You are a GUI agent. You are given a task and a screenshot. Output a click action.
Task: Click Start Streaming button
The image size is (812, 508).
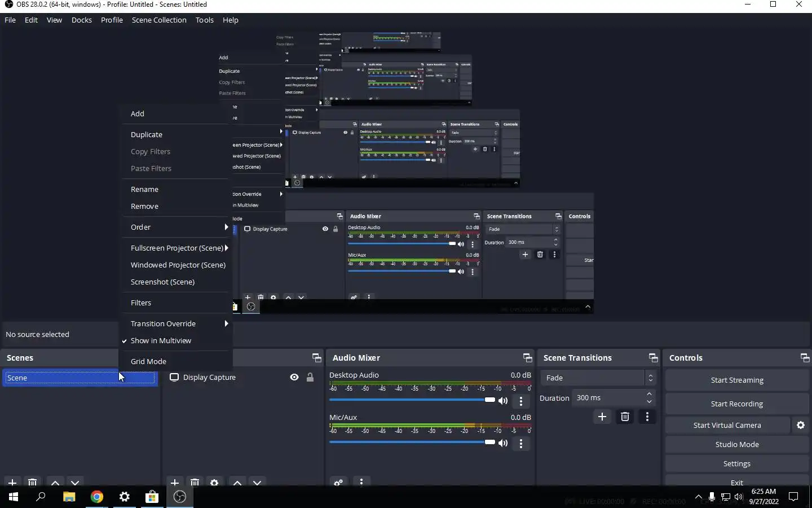coord(737,380)
